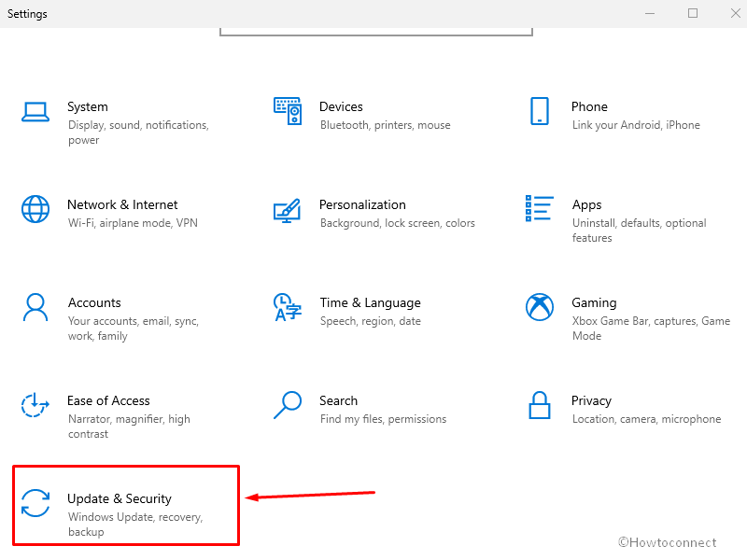This screenshot has height=560, width=747.
Task: Click 'Windows Update, recovery, backup' text
Action: (135, 525)
